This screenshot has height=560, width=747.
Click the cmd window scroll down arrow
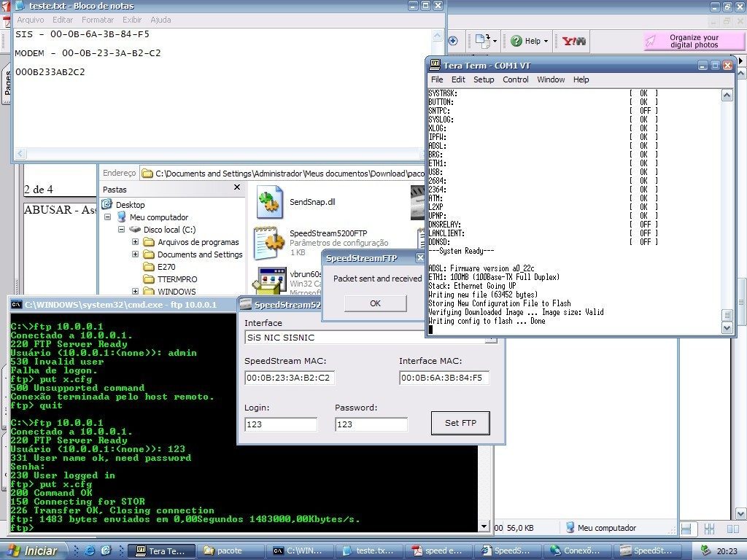(x=484, y=526)
